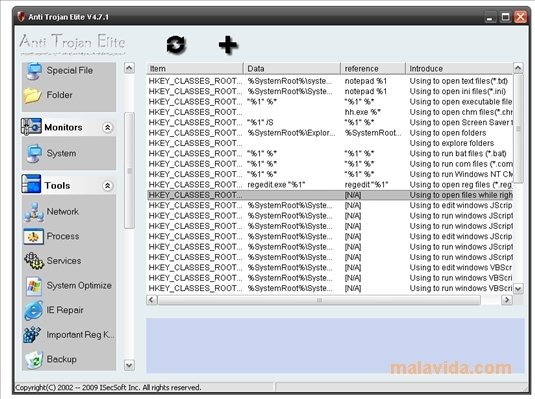
Task: Select IE Repair label
Action: point(65,310)
